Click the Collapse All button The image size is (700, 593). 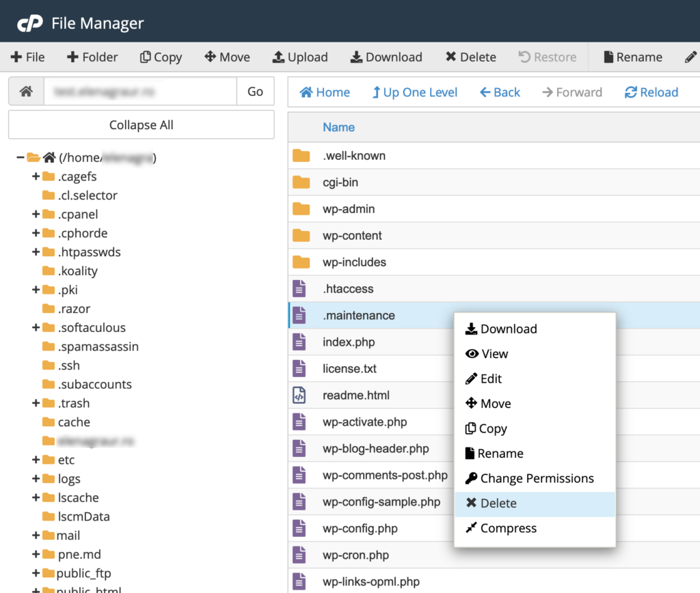click(x=141, y=125)
